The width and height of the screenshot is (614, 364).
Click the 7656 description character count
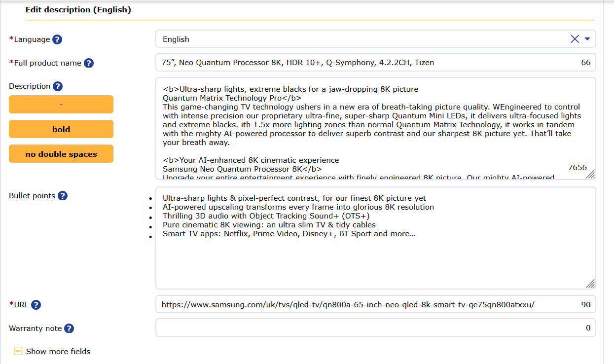pyautogui.click(x=578, y=168)
